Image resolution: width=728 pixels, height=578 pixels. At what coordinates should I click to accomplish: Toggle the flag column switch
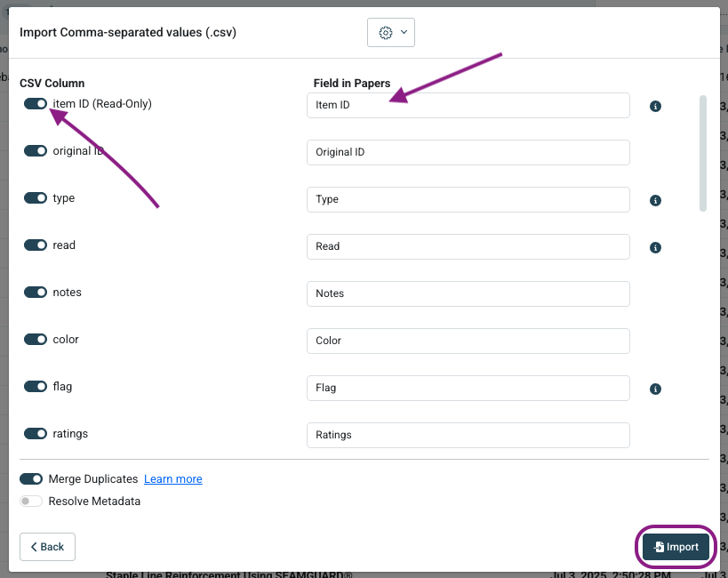pos(36,387)
